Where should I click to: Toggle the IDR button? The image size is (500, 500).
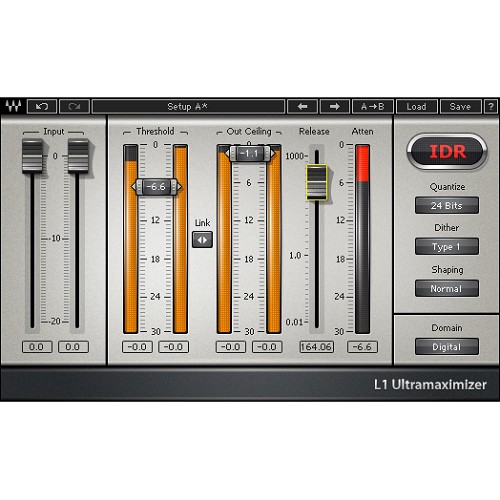pos(447,152)
